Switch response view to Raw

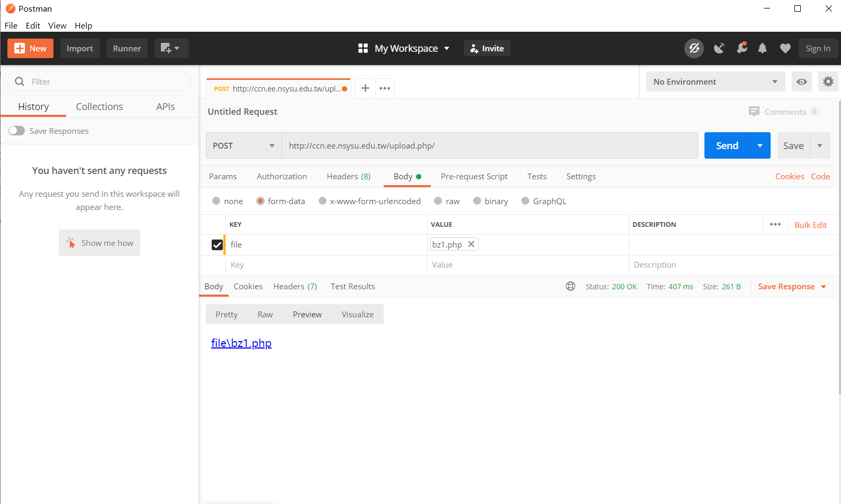click(x=265, y=314)
